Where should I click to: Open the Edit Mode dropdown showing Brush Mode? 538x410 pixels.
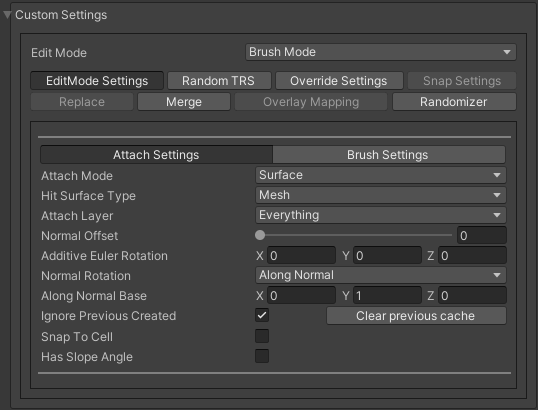381,52
